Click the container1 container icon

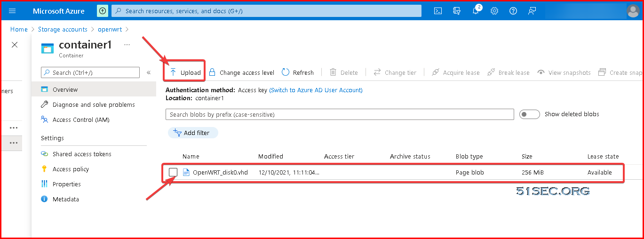48,48
